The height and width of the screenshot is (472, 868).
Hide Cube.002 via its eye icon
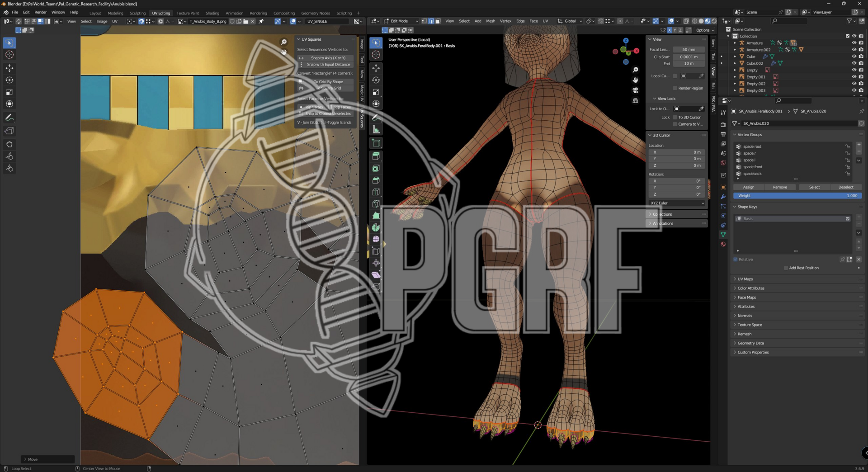854,63
